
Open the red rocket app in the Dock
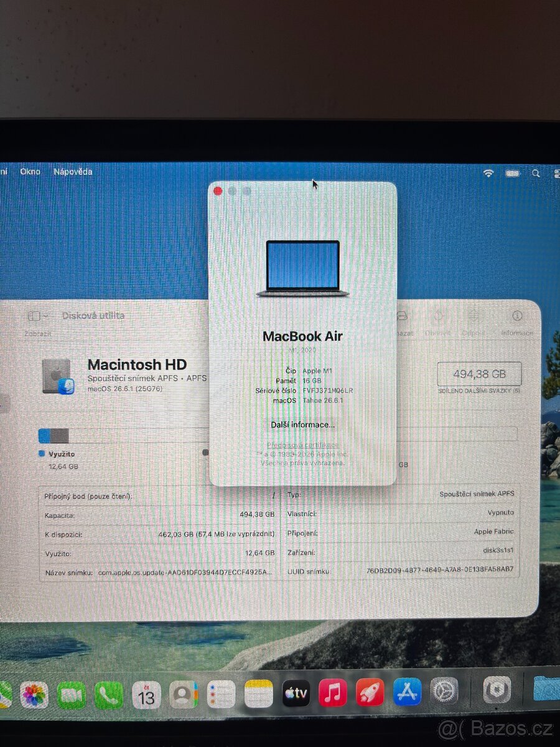pyautogui.click(x=370, y=692)
